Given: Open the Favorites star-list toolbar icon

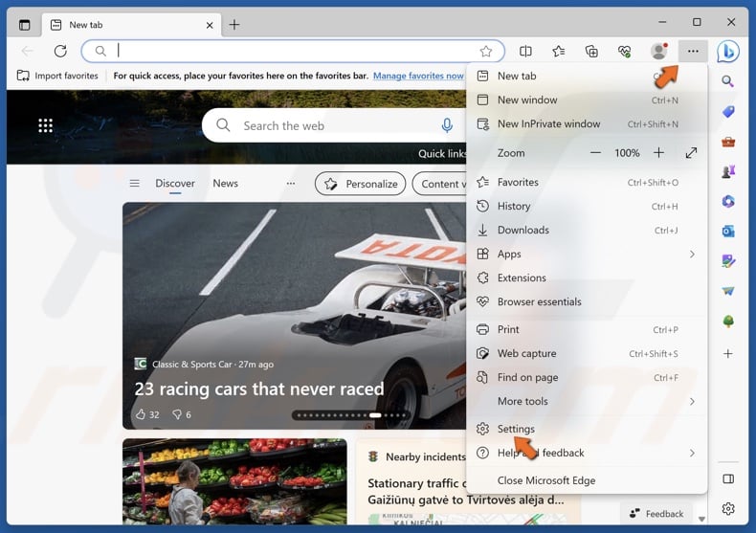Looking at the screenshot, I should click(x=558, y=51).
